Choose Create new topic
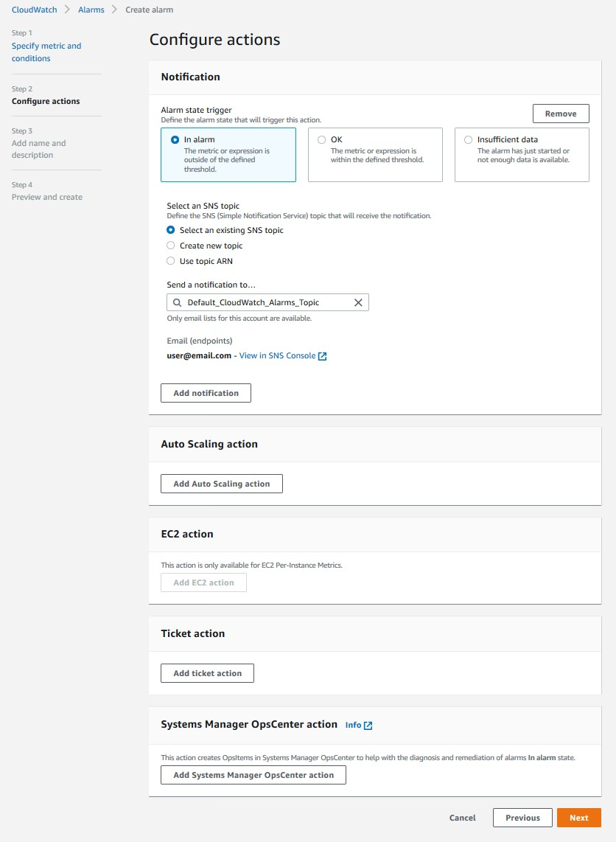 pos(170,246)
